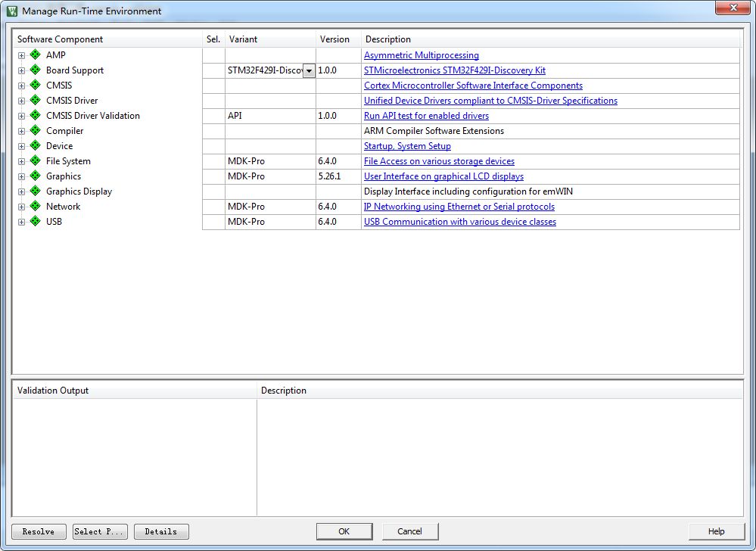Click the Variant column header
Image resolution: width=756 pixels, height=551 pixels.
point(244,39)
